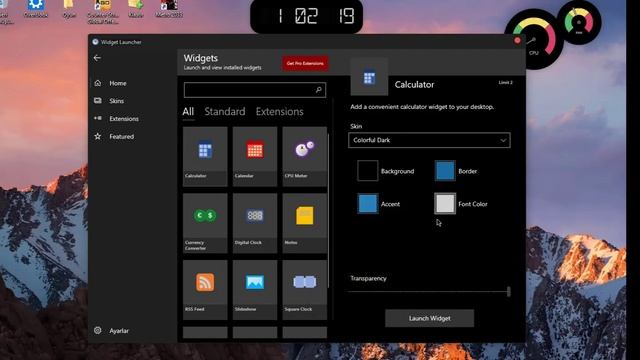
Task: Click the Launch Widget button
Action: 429,318
